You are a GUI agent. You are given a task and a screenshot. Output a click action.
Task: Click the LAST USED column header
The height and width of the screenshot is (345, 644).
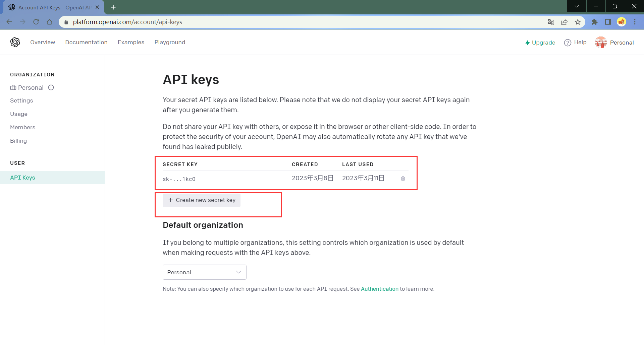pyautogui.click(x=358, y=164)
